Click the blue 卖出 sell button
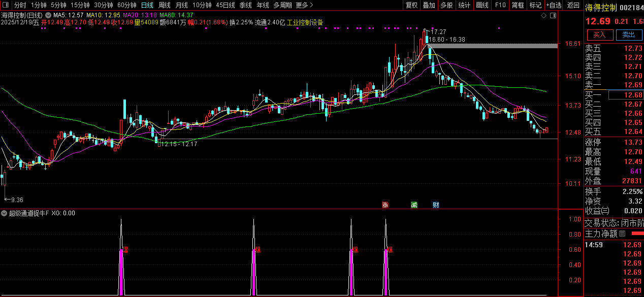This screenshot has height=297, width=644. 629,35
